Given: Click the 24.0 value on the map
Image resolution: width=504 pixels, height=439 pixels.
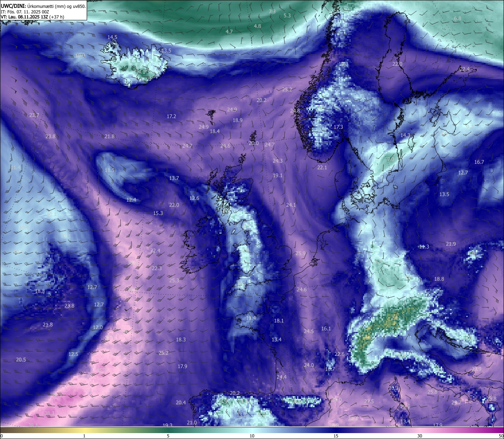Looking at the screenshot, I should tap(309, 365).
